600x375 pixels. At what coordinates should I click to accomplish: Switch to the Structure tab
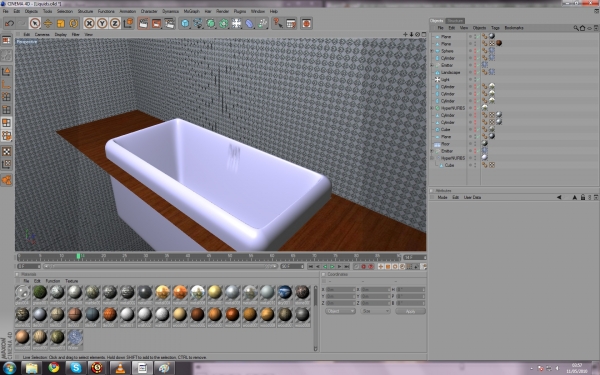(x=455, y=21)
